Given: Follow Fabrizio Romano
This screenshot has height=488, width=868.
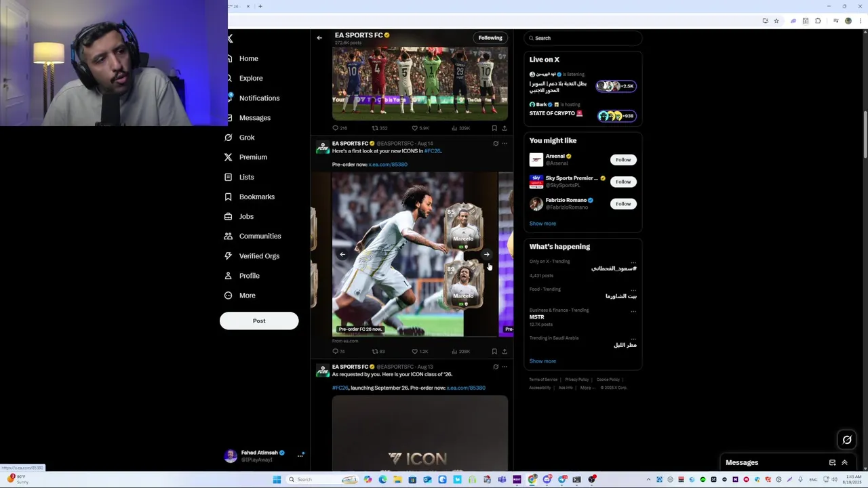Looking at the screenshot, I should click(623, 203).
